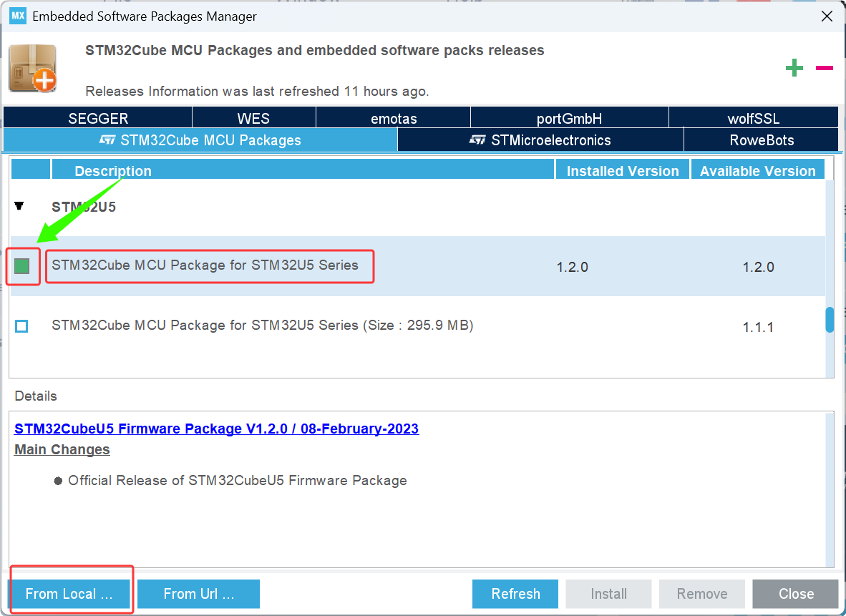846x616 pixels.
Task: Open the STMicroelectronics tab
Action: pyautogui.click(x=540, y=140)
